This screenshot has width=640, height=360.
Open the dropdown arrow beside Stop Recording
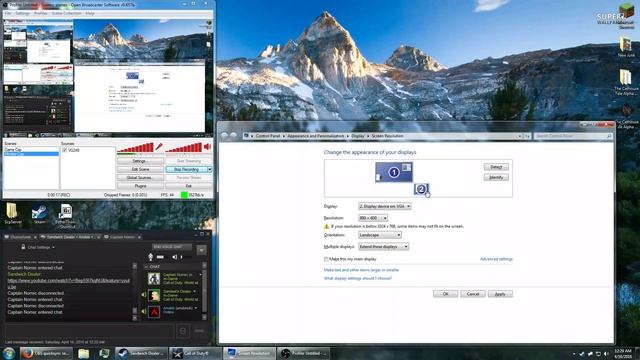point(210,169)
